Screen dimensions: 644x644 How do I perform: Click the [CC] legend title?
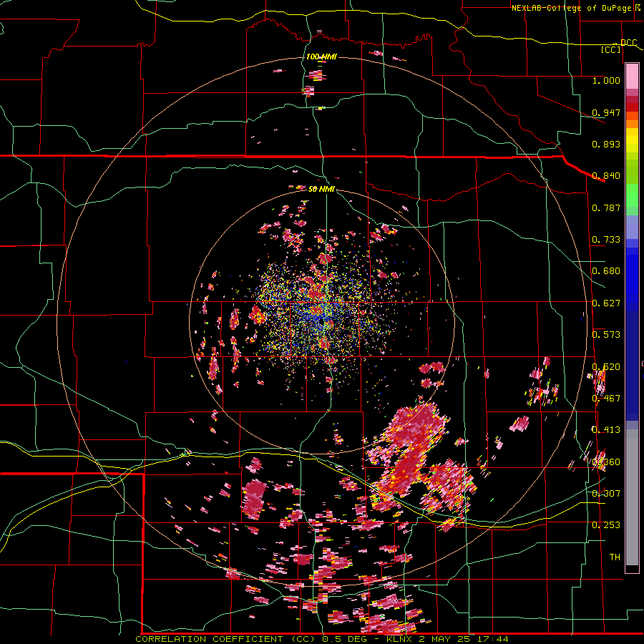[x=611, y=49]
